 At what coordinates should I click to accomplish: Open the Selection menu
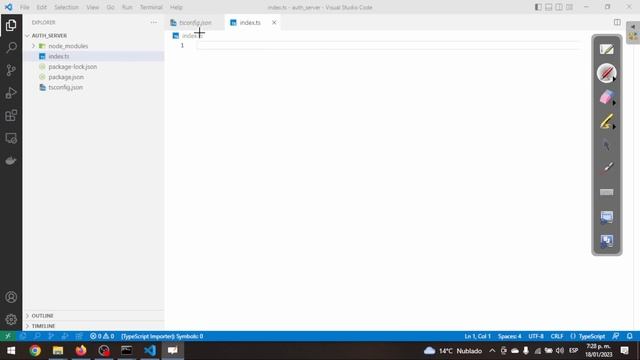[66, 7]
